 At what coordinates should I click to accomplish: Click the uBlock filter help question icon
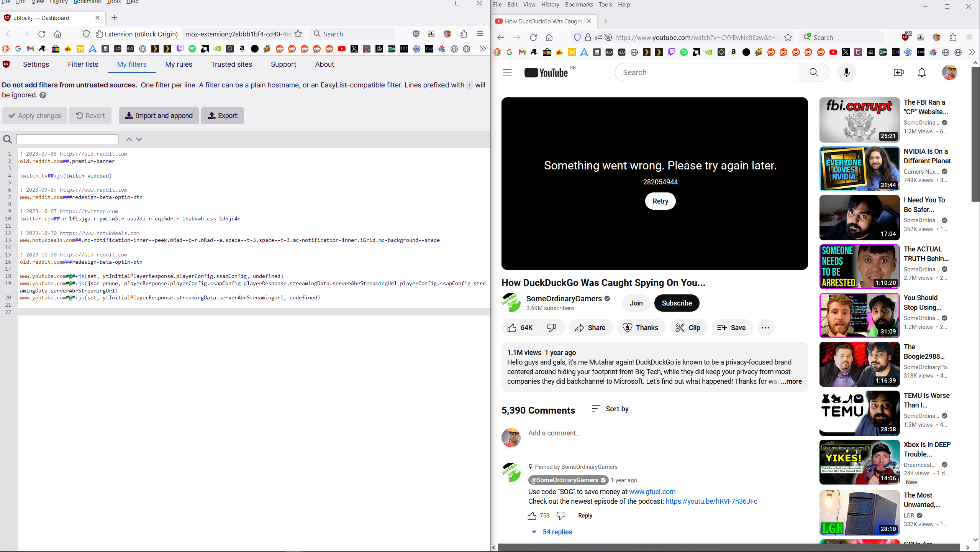[43, 95]
